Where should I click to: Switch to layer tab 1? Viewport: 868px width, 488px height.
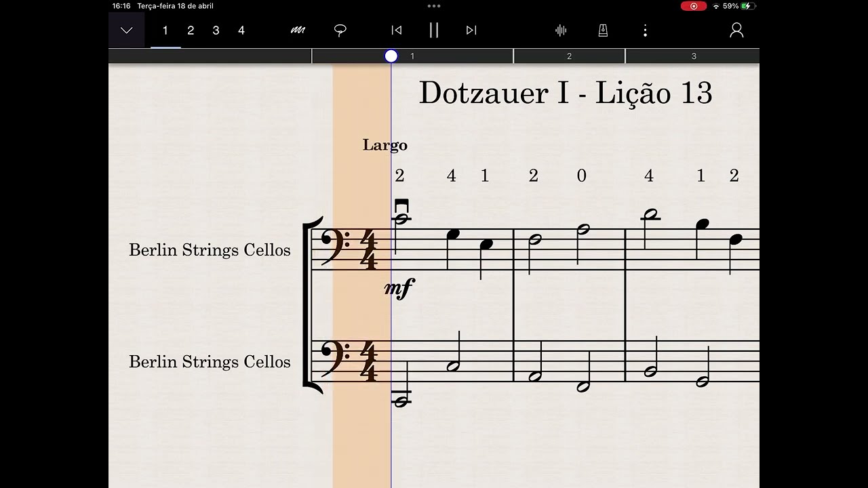click(165, 30)
